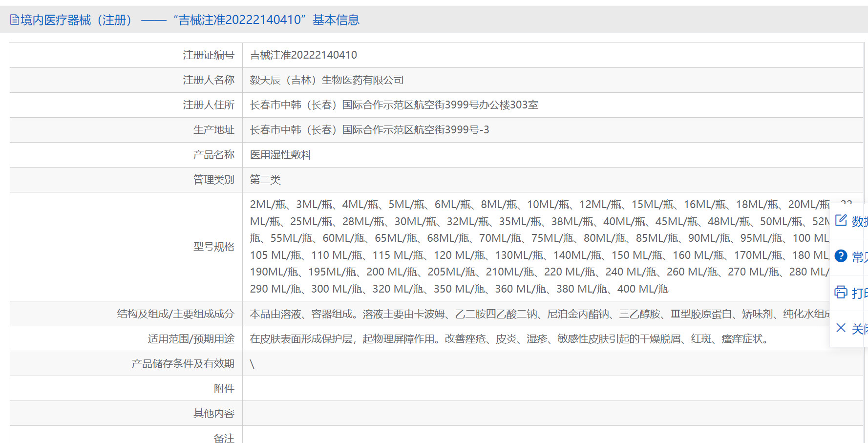The height and width of the screenshot is (443, 868).
Task: Click the X close icon in side panel
Action: [x=841, y=328]
